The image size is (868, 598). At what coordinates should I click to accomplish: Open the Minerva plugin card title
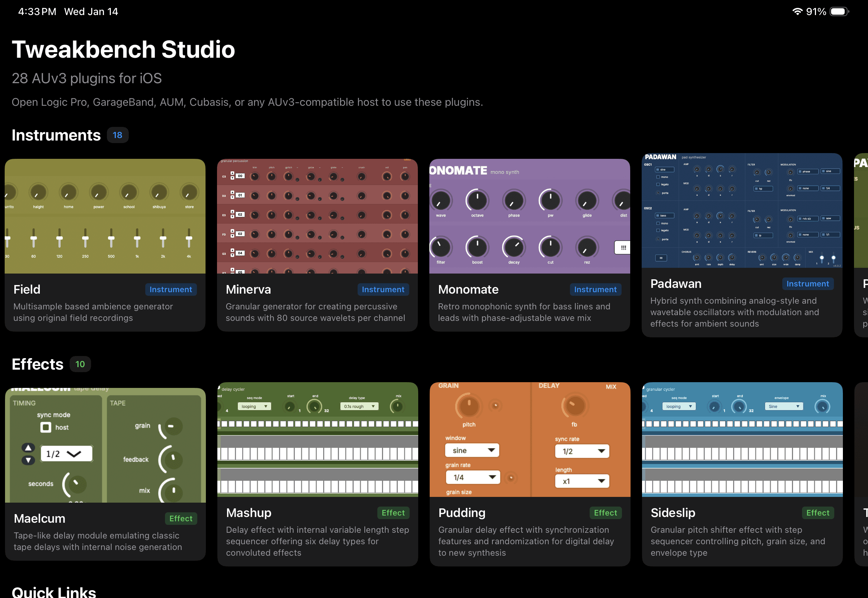[248, 289]
